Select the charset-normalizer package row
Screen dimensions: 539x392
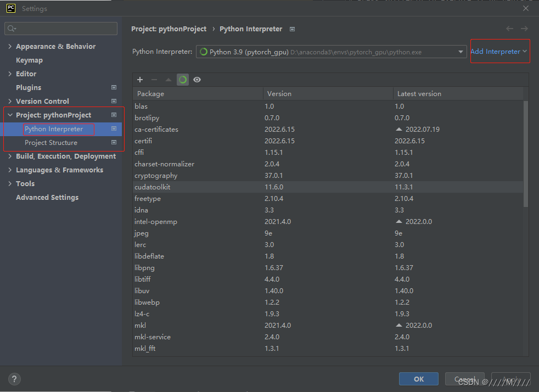(328, 164)
